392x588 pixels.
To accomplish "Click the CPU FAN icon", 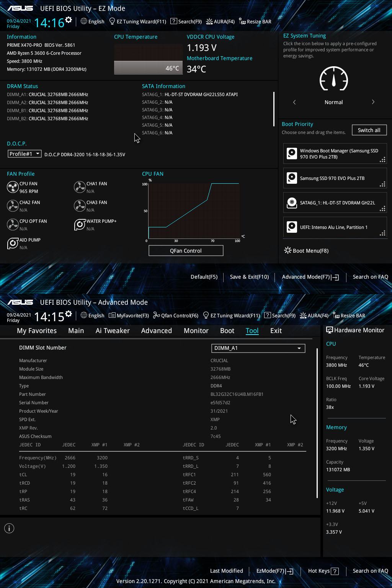I will coord(13,187).
